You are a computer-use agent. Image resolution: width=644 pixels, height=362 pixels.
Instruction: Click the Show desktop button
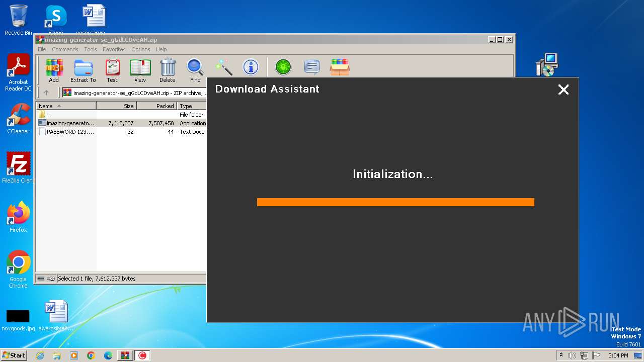[x=638, y=355]
